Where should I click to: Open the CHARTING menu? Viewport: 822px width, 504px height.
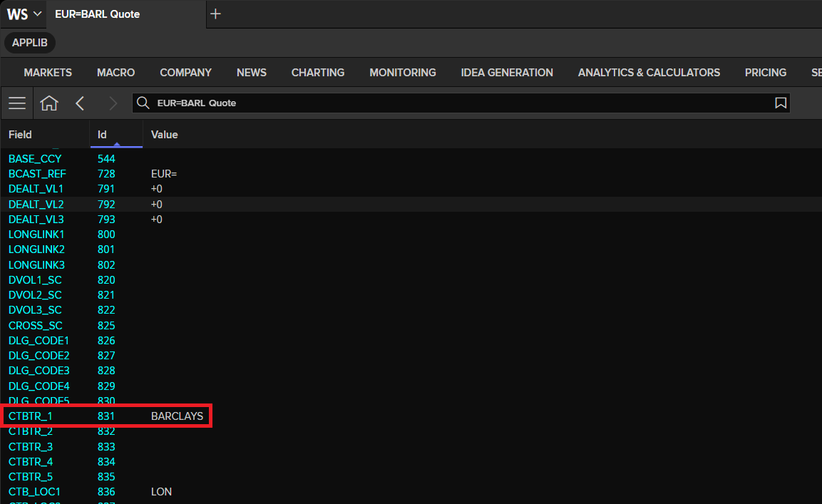tap(318, 73)
